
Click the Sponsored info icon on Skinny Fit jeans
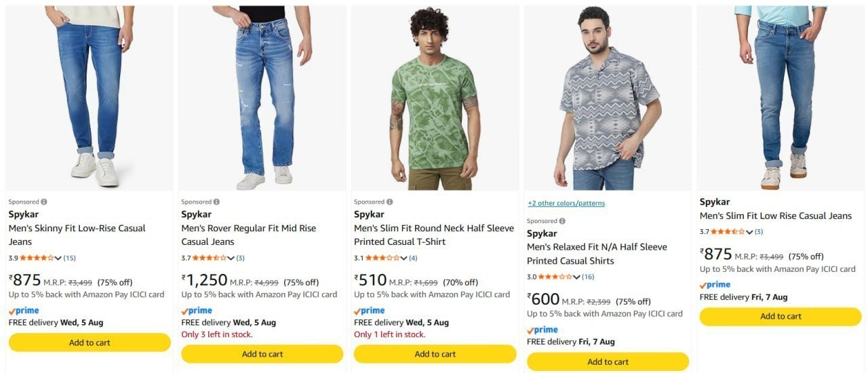[x=44, y=201]
